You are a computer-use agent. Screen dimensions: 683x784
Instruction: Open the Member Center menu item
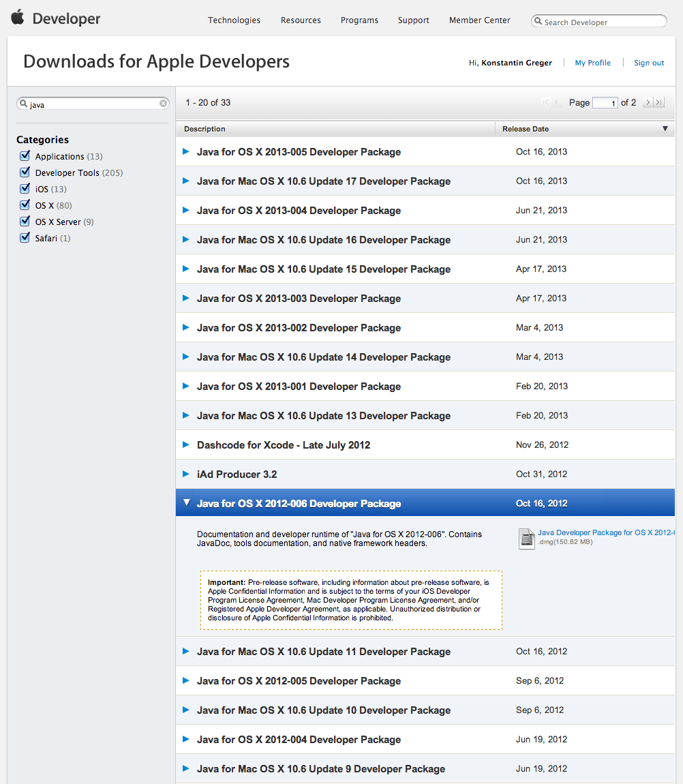(479, 20)
